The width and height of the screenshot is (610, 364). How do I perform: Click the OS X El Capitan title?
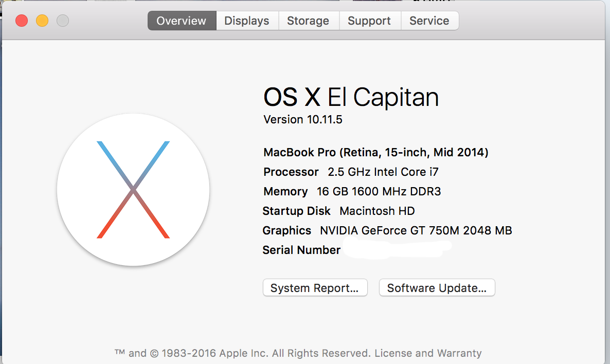coord(351,97)
